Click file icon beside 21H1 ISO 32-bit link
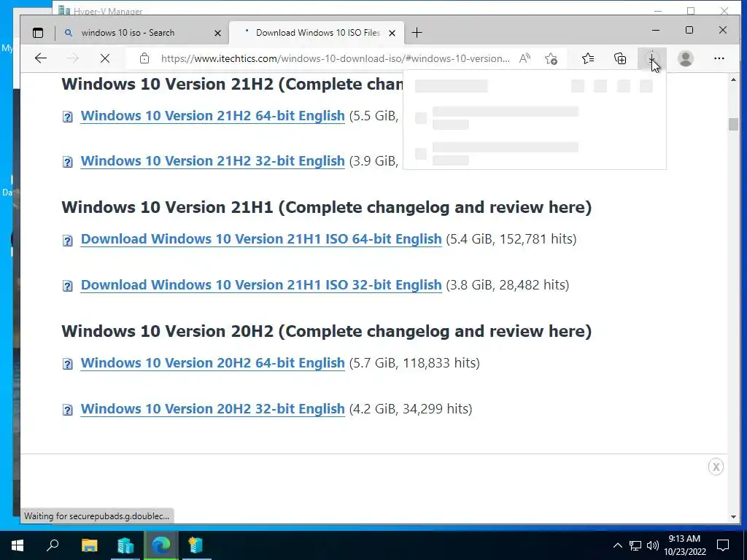Image resolution: width=747 pixels, height=560 pixels. 68,286
